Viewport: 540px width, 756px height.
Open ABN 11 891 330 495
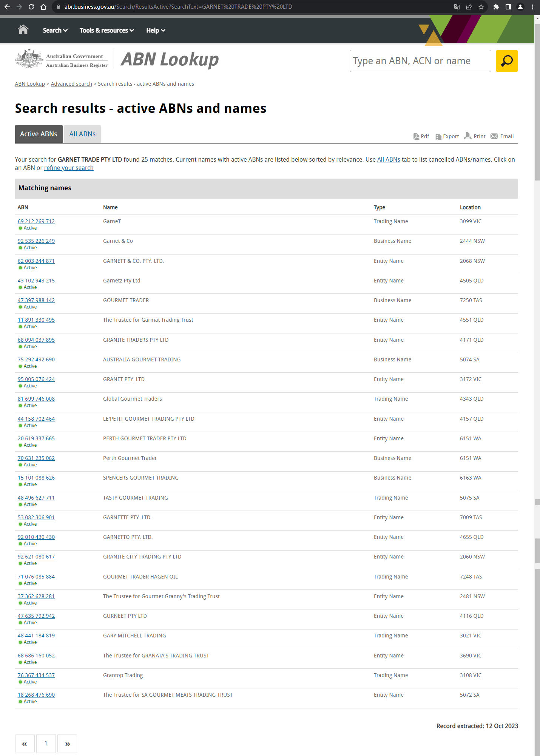click(x=36, y=320)
